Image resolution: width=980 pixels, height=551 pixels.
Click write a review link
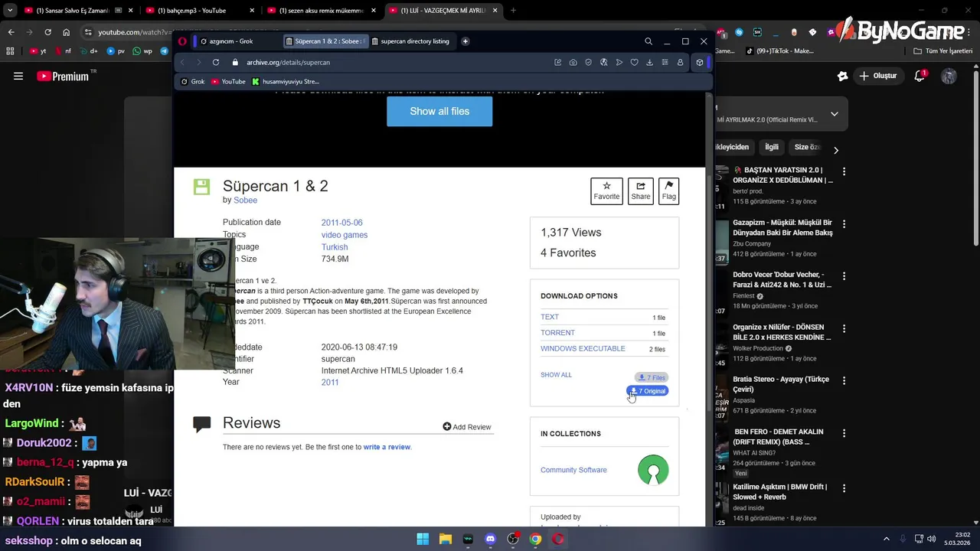tap(387, 447)
